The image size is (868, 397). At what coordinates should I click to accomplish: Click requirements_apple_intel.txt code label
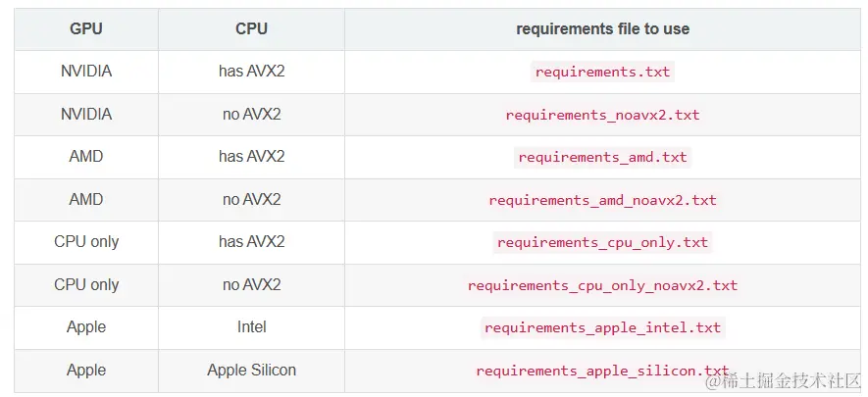click(x=602, y=327)
